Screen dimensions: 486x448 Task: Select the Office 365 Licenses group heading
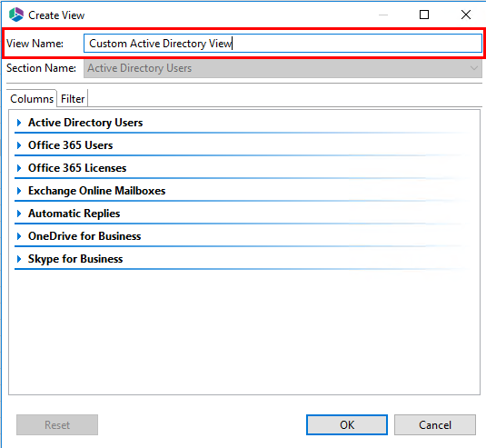[77, 168]
